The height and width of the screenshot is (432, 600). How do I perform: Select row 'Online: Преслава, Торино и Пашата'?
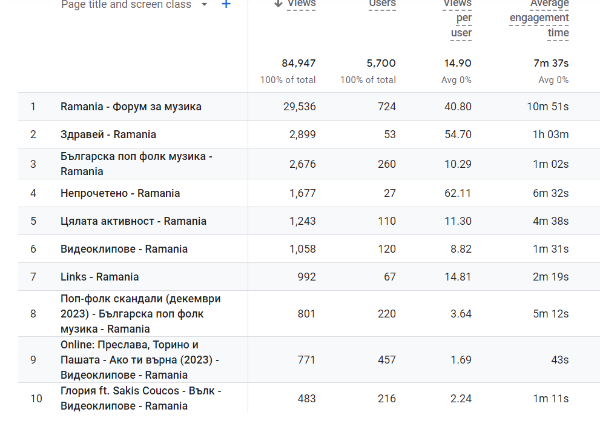pyautogui.click(x=309, y=360)
